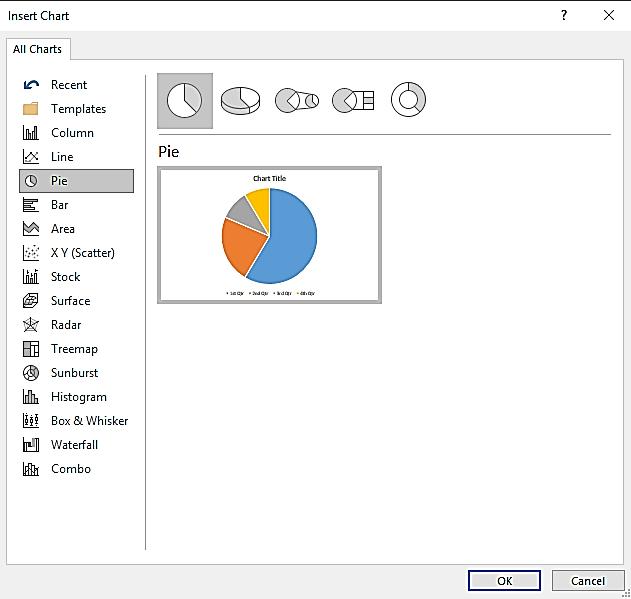Click the Stock chart icon

pos(31,277)
